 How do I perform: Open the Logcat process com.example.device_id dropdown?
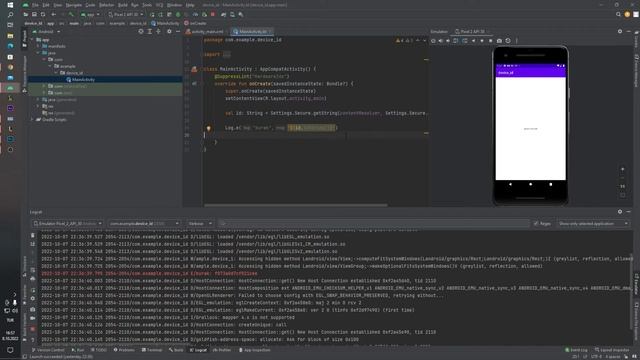pos(144,223)
